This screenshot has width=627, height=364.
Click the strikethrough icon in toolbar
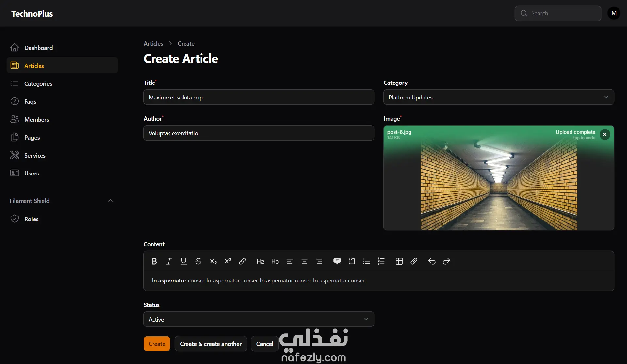[198, 261]
